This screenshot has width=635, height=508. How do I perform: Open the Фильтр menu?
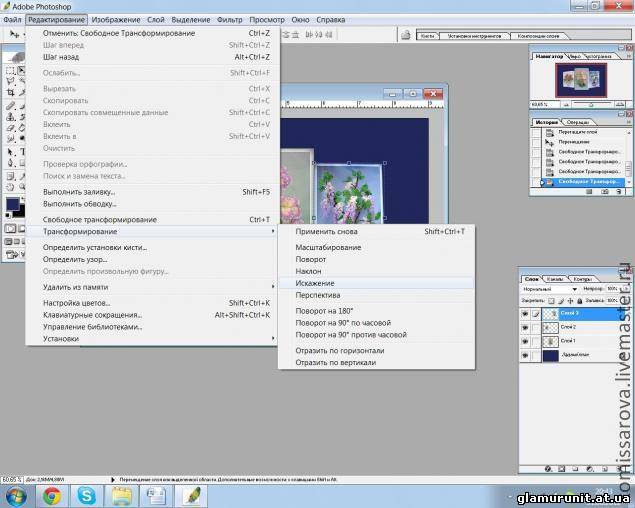[230, 19]
